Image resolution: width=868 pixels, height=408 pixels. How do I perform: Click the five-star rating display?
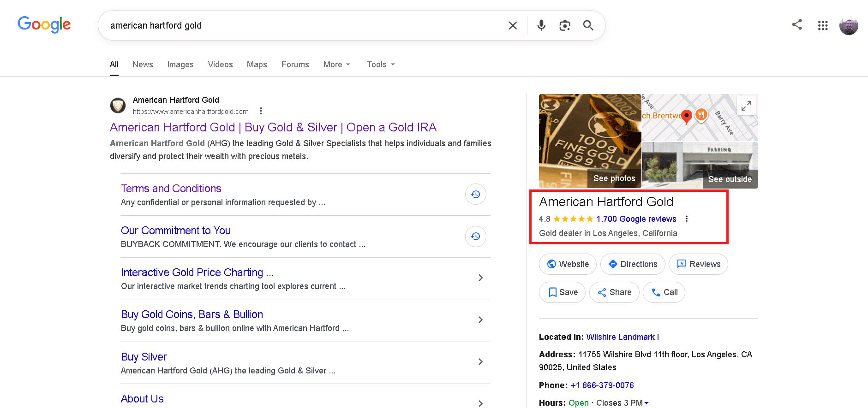coord(573,219)
